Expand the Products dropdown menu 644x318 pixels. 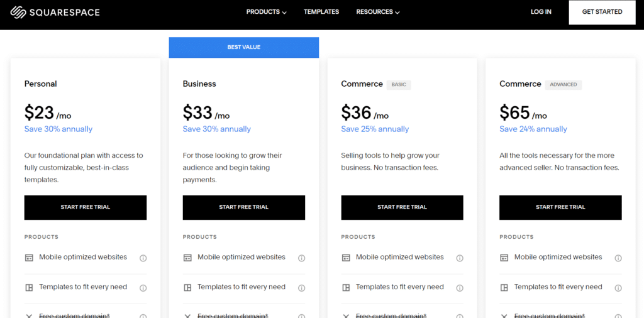click(266, 12)
